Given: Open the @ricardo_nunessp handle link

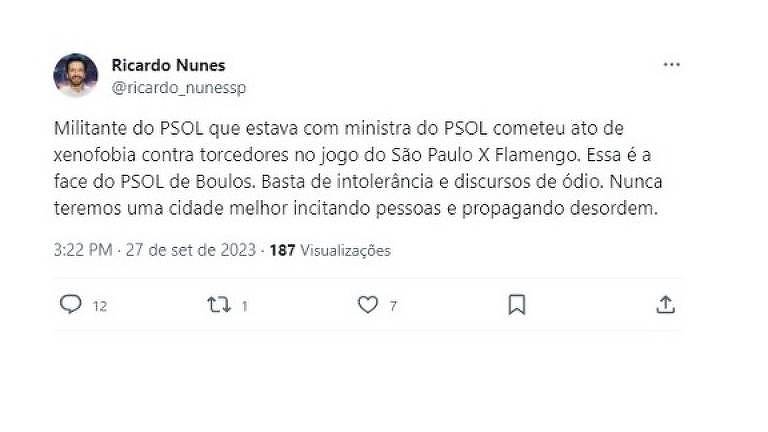Looking at the screenshot, I should point(179,88).
